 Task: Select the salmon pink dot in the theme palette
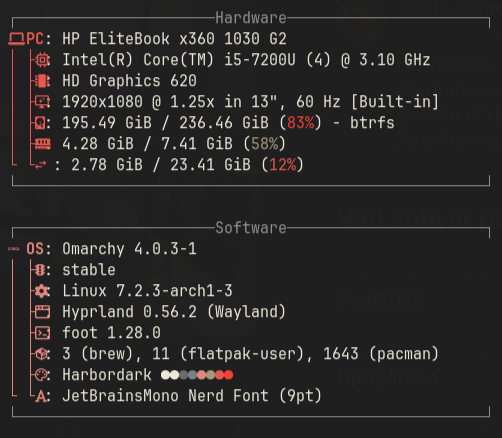[x=202, y=375]
